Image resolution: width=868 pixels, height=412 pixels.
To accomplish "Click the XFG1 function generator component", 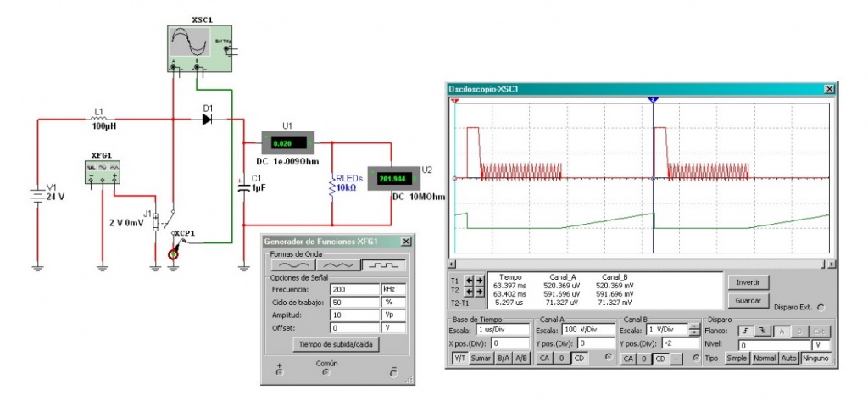I will (x=102, y=170).
